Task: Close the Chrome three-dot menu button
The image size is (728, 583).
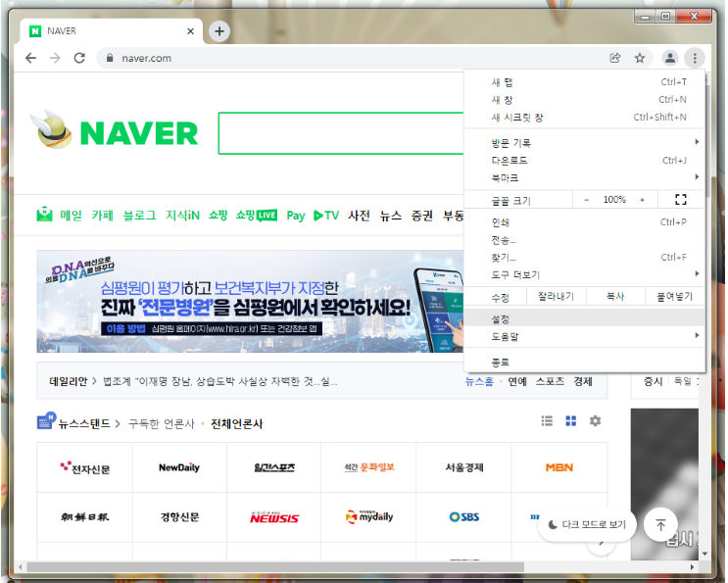Action: pyautogui.click(x=695, y=58)
